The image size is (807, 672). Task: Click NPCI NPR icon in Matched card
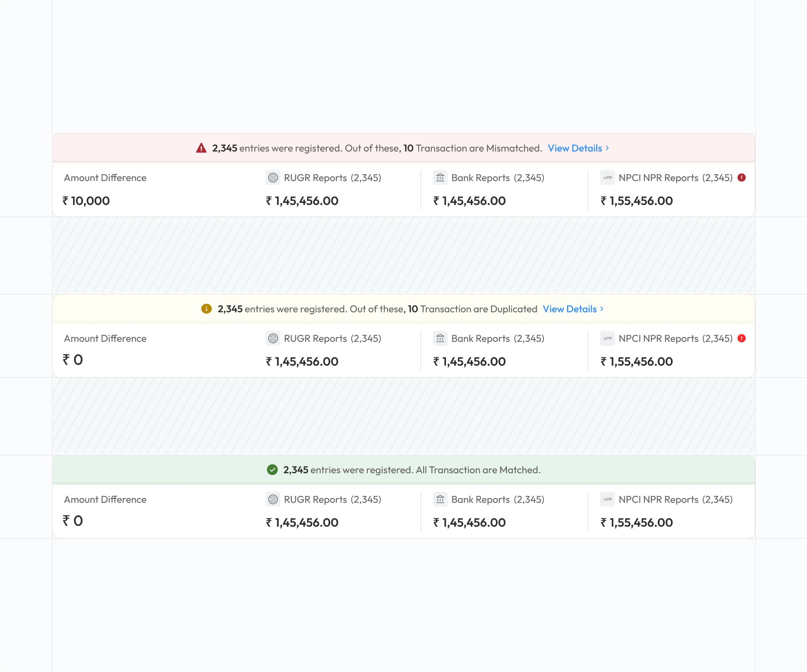click(x=608, y=499)
